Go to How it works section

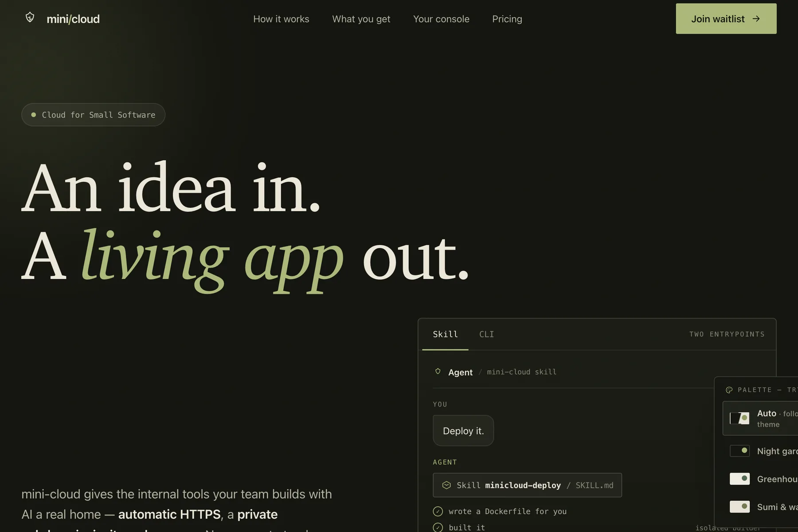tap(281, 19)
